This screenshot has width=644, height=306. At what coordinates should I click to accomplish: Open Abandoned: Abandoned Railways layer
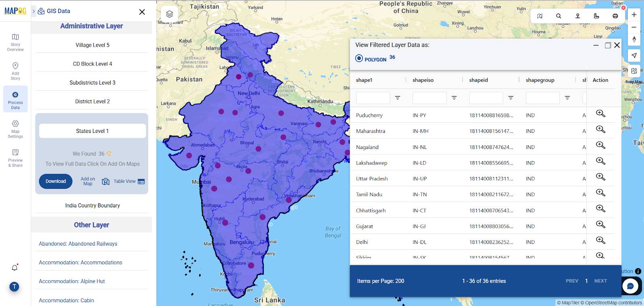(x=78, y=244)
